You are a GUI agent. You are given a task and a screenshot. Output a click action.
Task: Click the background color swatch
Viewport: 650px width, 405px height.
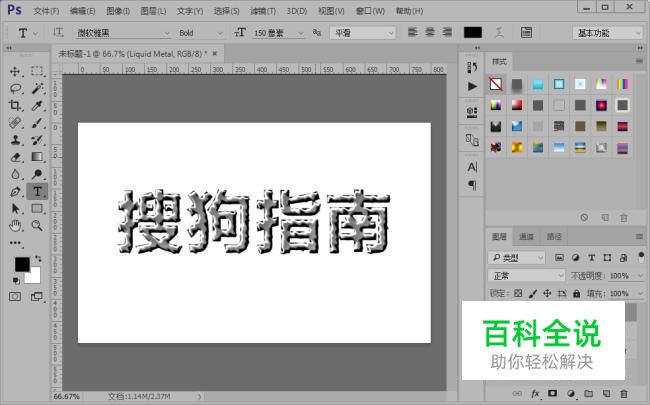point(34,277)
